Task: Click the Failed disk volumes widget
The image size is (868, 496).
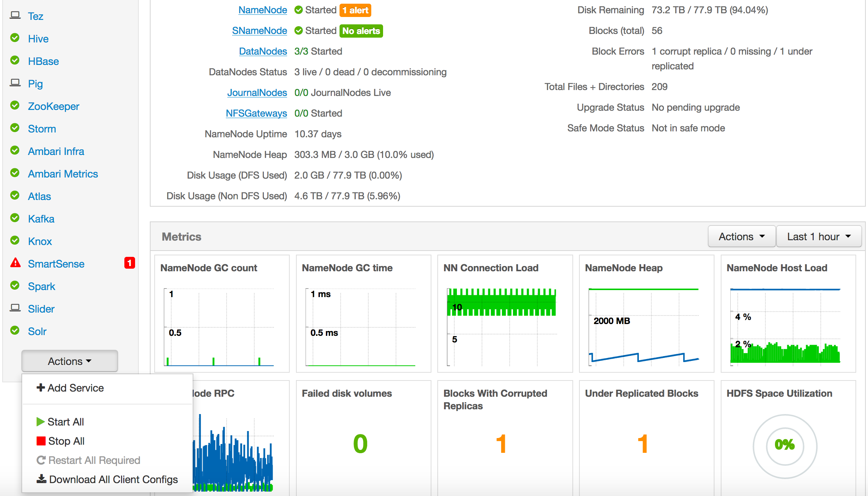Action: coord(364,438)
